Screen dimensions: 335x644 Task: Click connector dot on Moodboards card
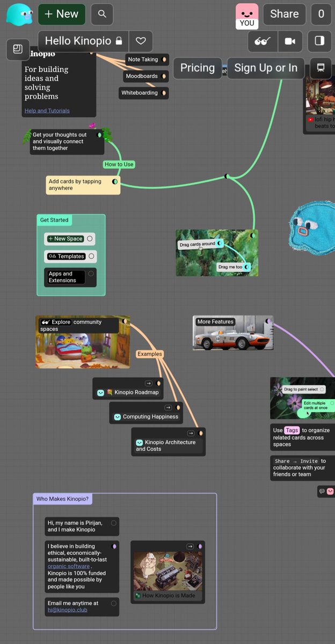(x=164, y=76)
